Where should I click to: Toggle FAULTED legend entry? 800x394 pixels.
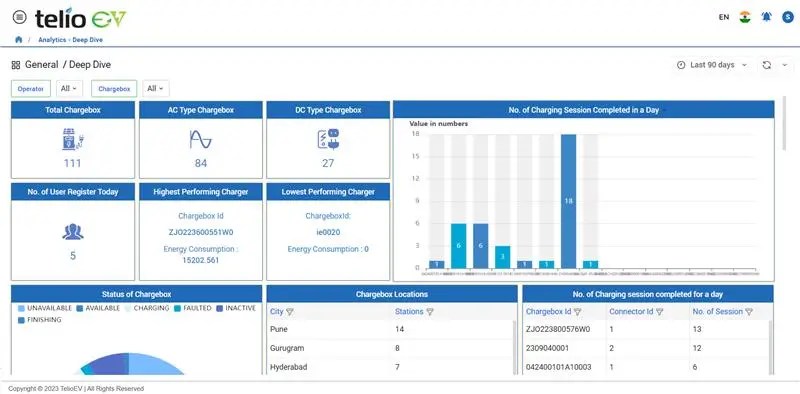192,308
